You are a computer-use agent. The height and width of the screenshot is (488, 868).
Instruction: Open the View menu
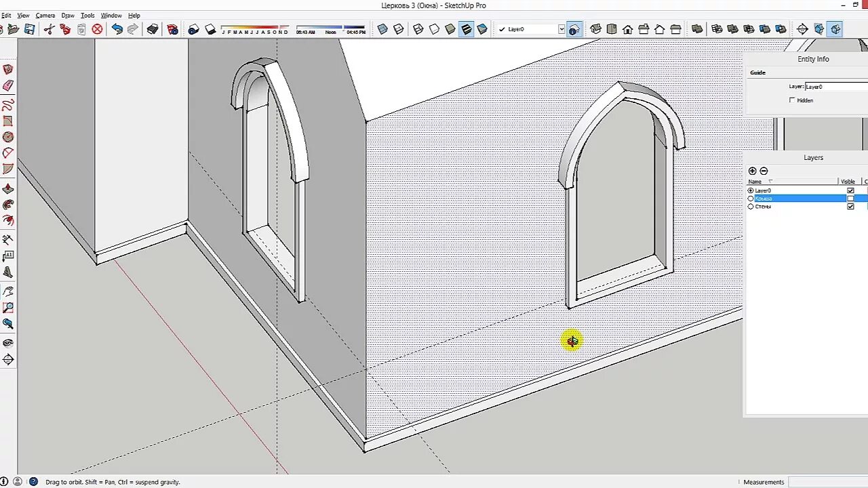coord(23,15)
